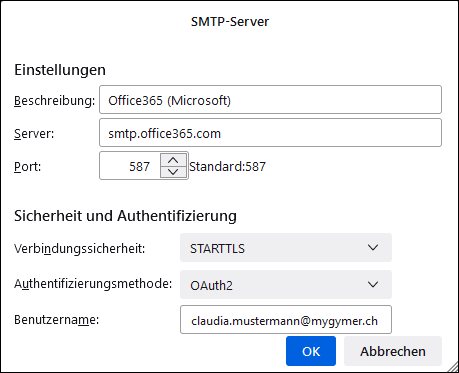Click the Beschreibung field containing Office365 (Microsoft)
Image resolution: width=459 pixels, height=373 pixels.
tap(270, 100)
